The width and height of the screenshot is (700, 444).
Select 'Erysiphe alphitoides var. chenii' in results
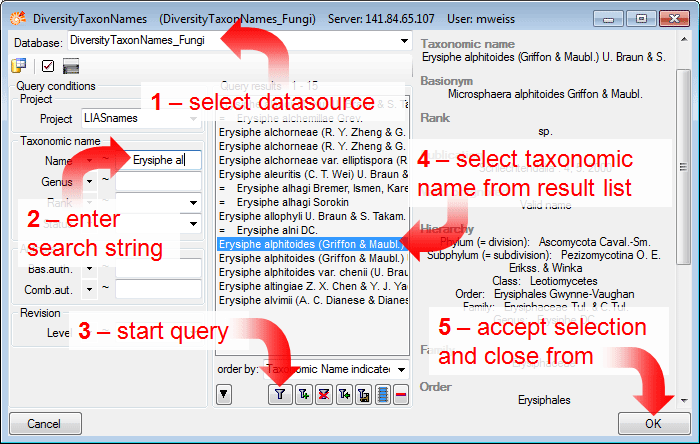pyautogui.click(x=311, y=272)
